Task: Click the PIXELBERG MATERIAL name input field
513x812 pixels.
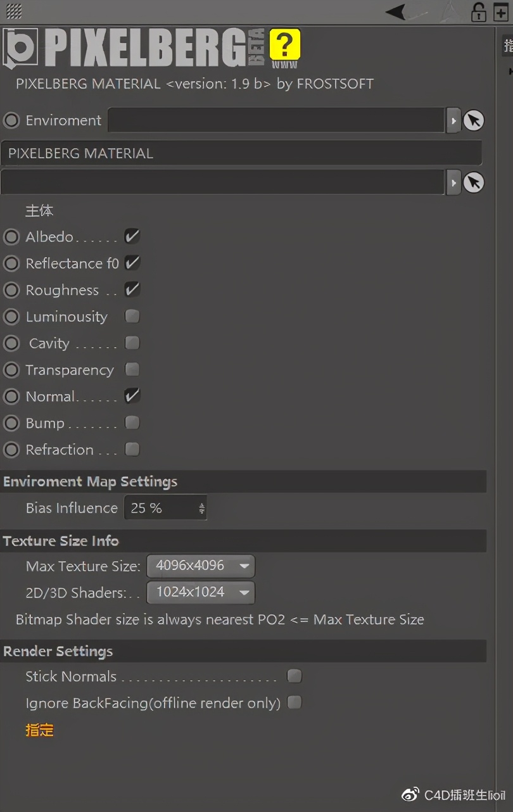Action: [241, 153]
